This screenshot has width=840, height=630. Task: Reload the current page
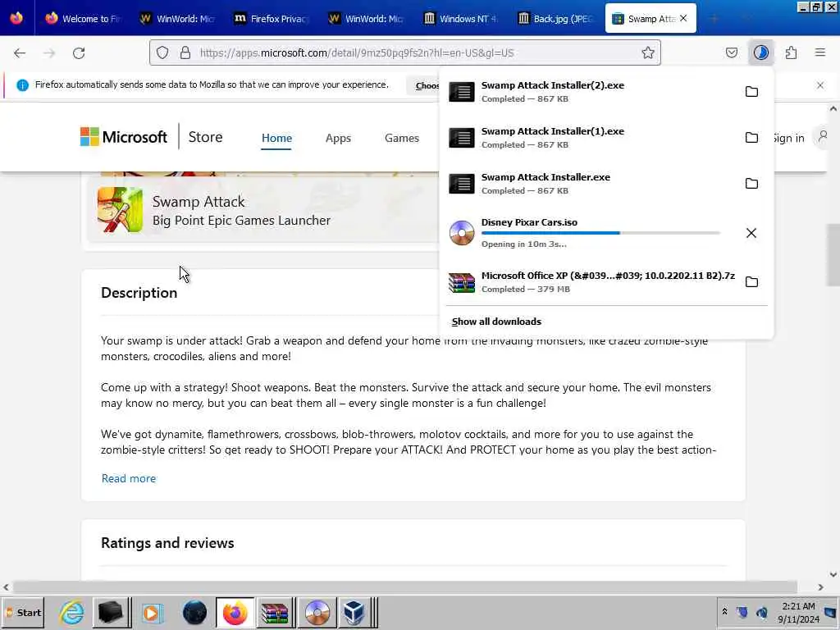[79, 53]
